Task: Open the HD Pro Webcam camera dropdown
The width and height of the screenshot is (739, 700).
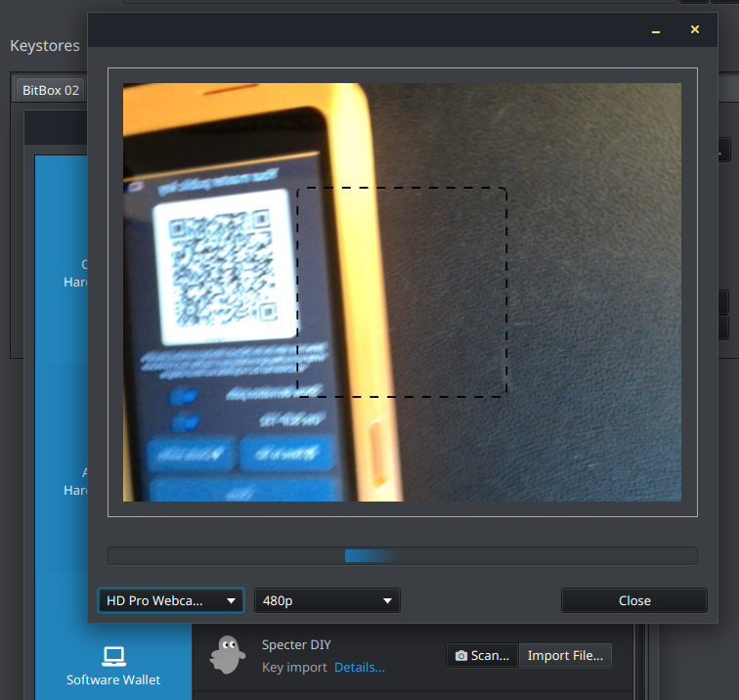Action: point(171,600)
